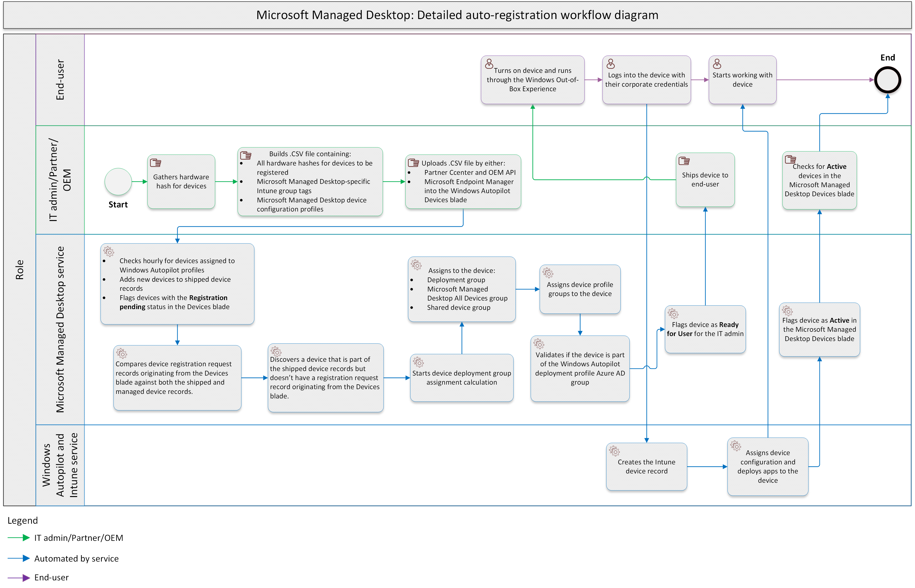Click hand icon in Gathers hardware hash box
Image resolution: width=915 pixels, height=588 pixels.
156,163
